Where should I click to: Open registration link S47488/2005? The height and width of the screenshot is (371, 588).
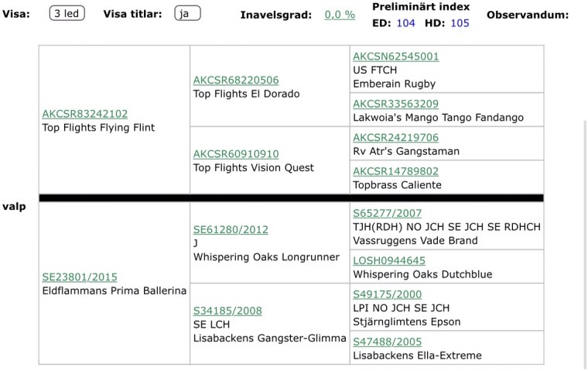point(388,342)
